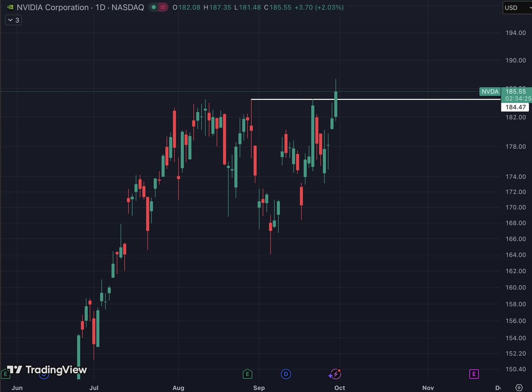532x392 pixels.
Task: Open the symbol title NVIDIA Corporation · 1D · NASDAQ
Action: click(x=81, y=8)
